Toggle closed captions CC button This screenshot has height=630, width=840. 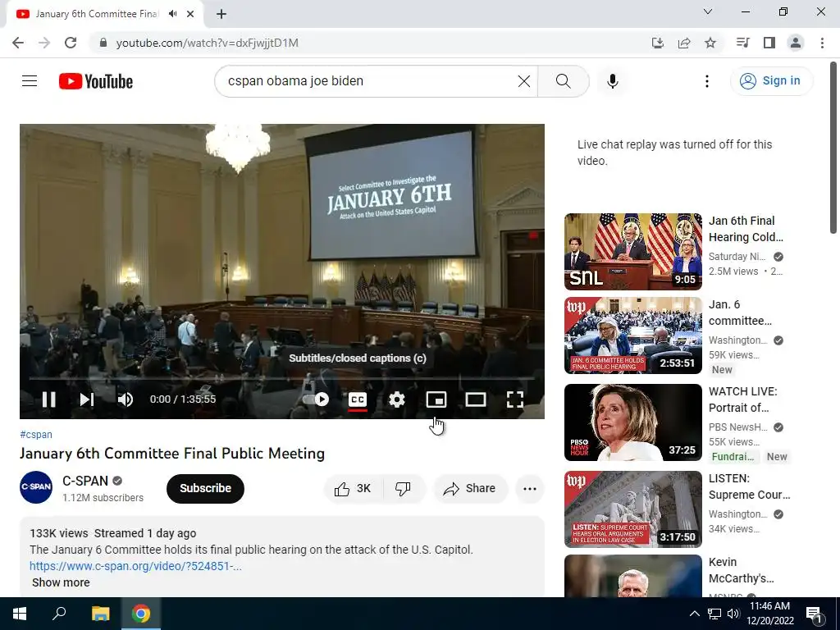(358, 399)
